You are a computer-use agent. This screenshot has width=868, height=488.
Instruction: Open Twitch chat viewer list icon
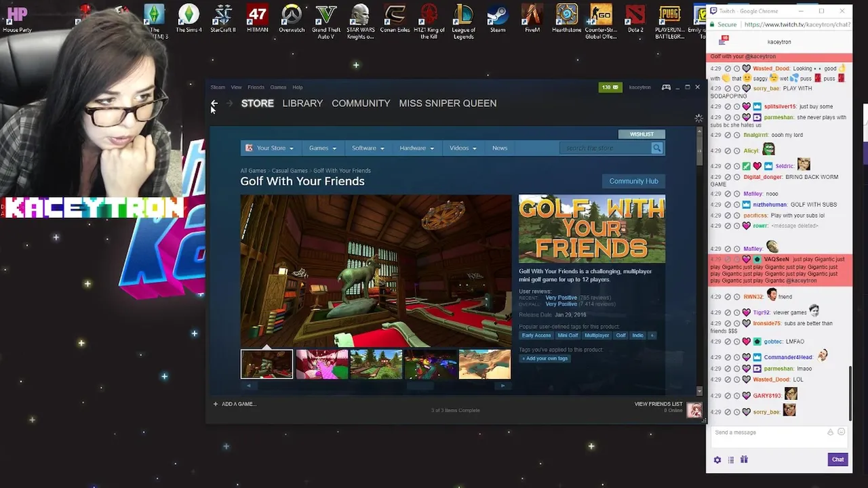pyautogui.click(x=731, y=460)
